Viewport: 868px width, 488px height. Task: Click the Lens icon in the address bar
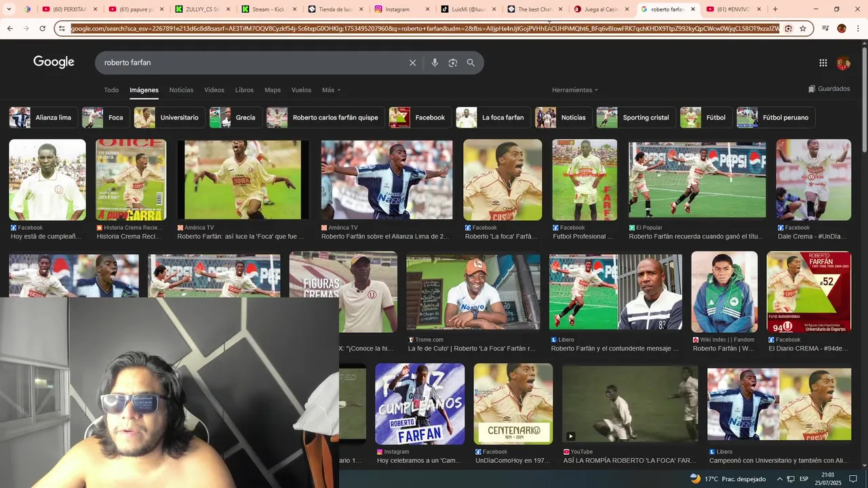point(788,28)
